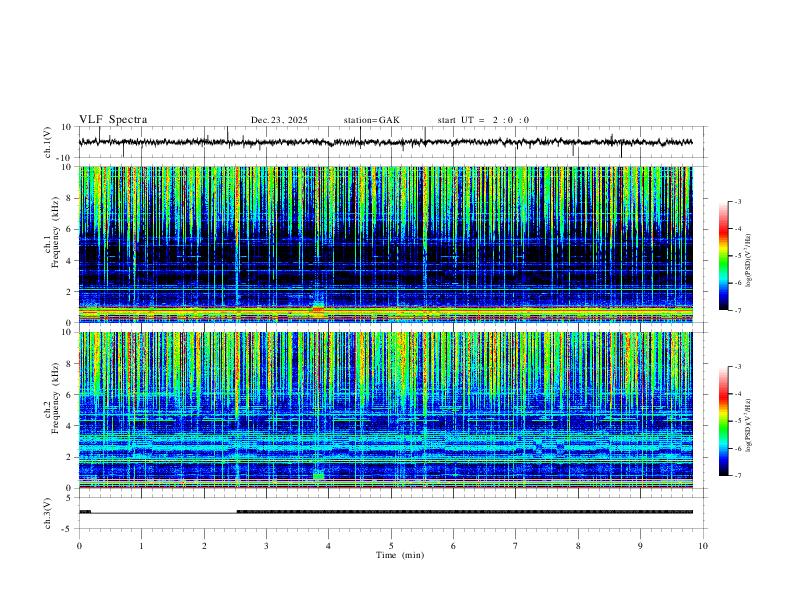
Task: Click the red burst near 3.8 min in ch.1 spectrogram
Action: pyautogui.click(x=318, y=309)
